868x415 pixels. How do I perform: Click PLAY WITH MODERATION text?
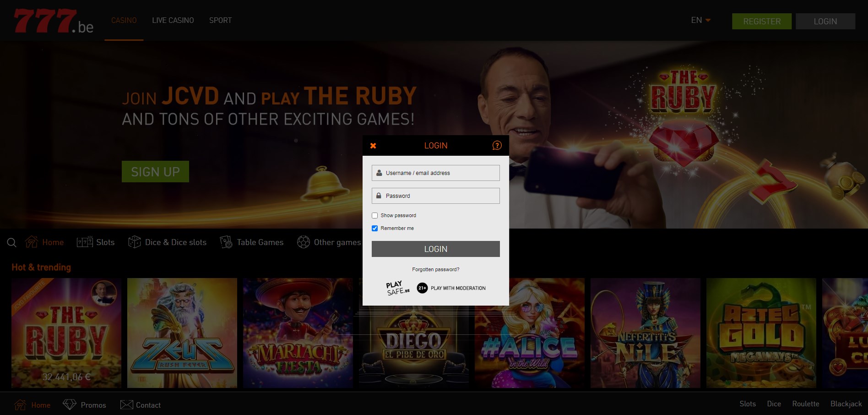click(458, 288)
